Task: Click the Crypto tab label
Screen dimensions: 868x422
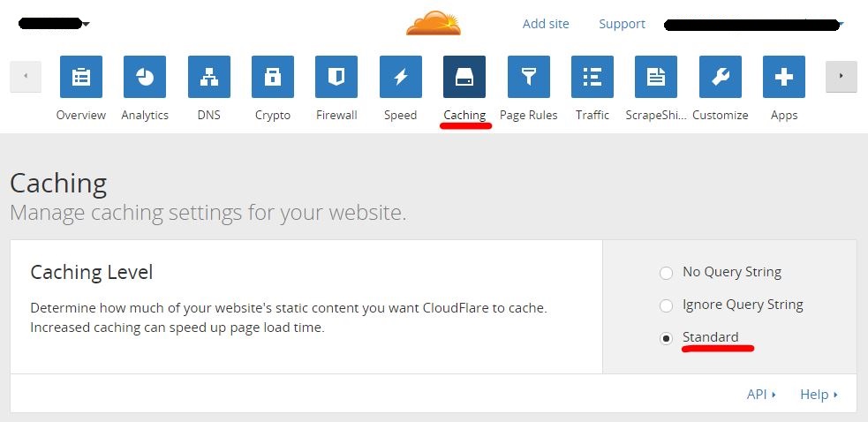Action: pos(272,115)
